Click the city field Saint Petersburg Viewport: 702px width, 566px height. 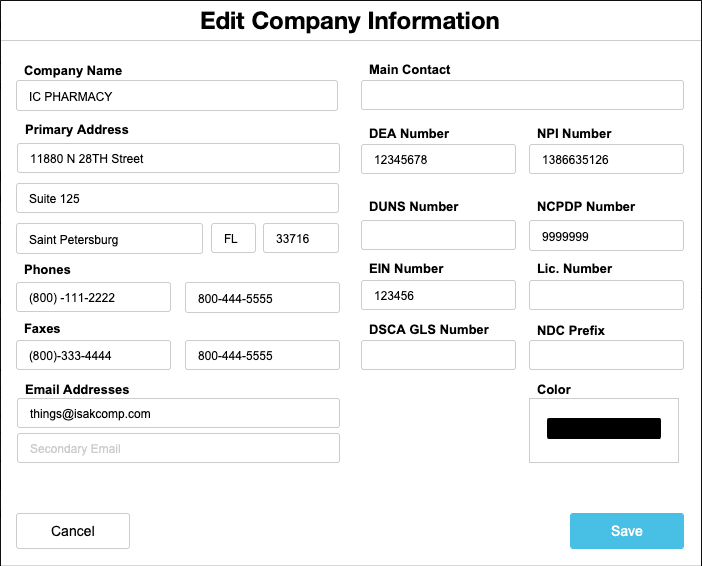click(110, 239)
